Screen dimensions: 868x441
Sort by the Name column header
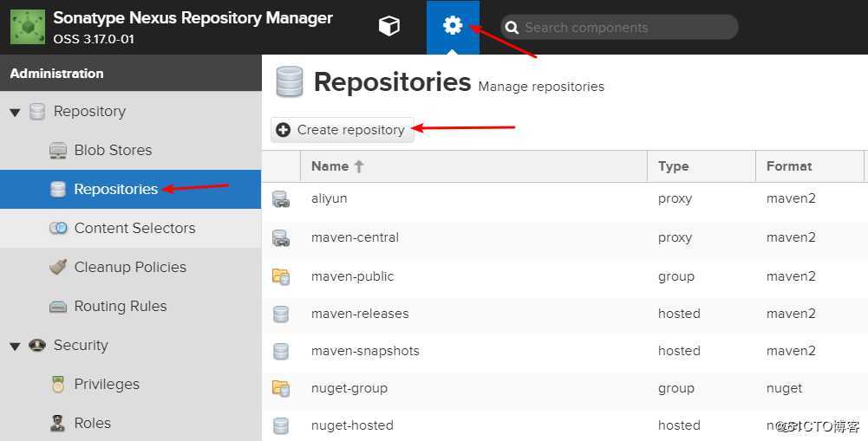coord(473,166)
